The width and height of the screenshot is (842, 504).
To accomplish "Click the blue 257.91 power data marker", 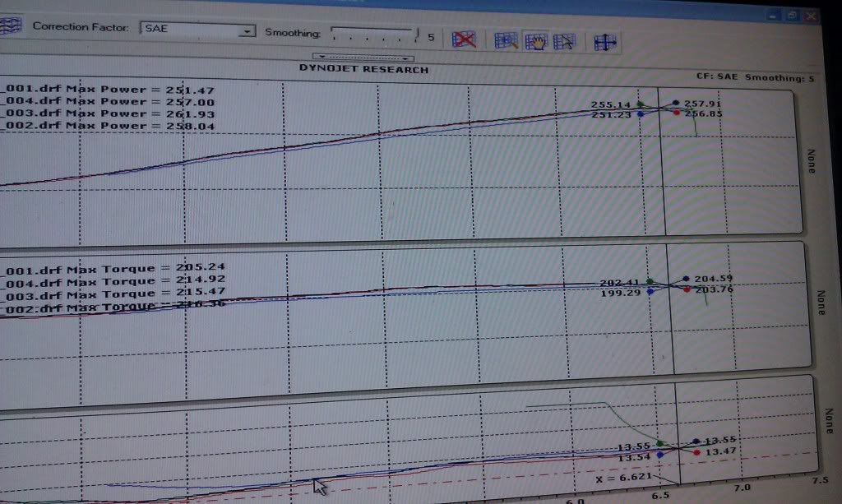I will click(x=675, y=103).
